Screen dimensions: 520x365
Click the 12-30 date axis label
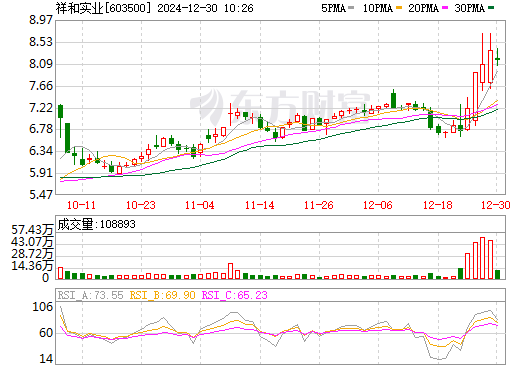pyautogui.click(x=496, y=205)
